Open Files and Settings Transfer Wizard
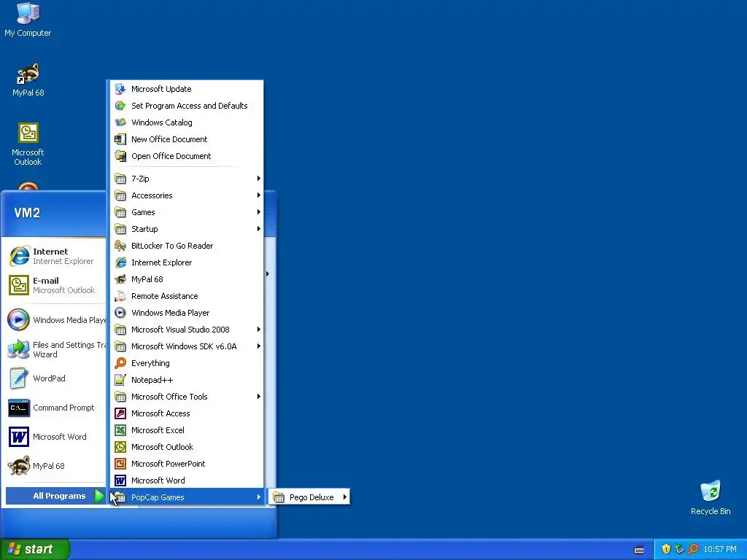This screenshot has width=747, height=560. tap(55, 349)
